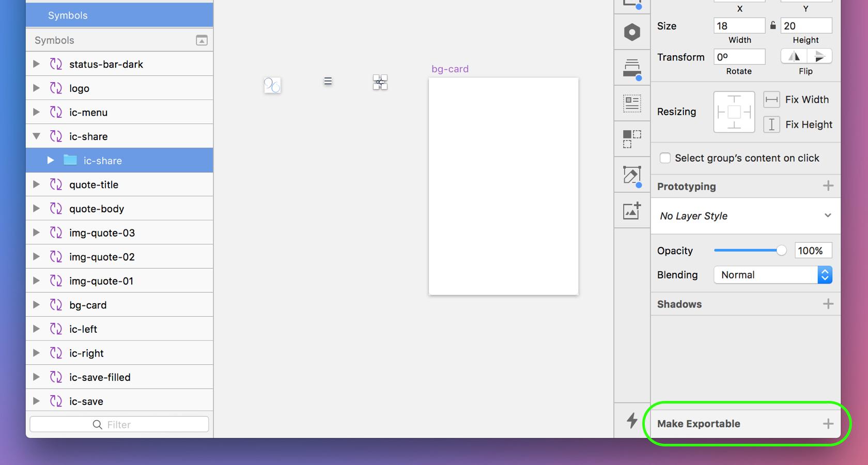Image resolution: width=868 pixels, height=465 pixels.
Task: Open the Blending mode dropdown
Action: [825, 275]
